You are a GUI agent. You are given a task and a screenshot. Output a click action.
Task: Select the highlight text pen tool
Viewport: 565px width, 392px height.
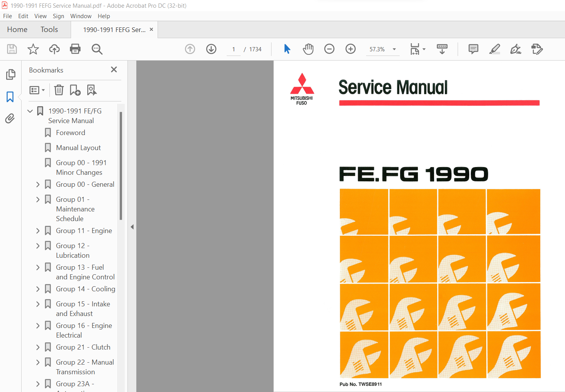495,49
